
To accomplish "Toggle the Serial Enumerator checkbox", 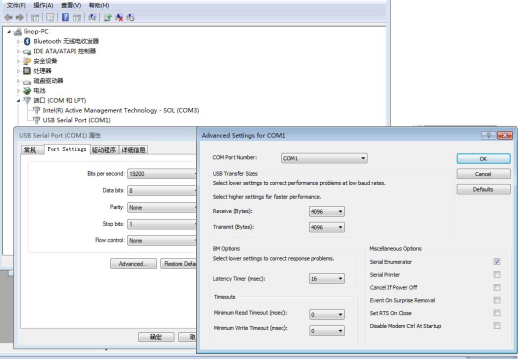I will pos(497,262).
